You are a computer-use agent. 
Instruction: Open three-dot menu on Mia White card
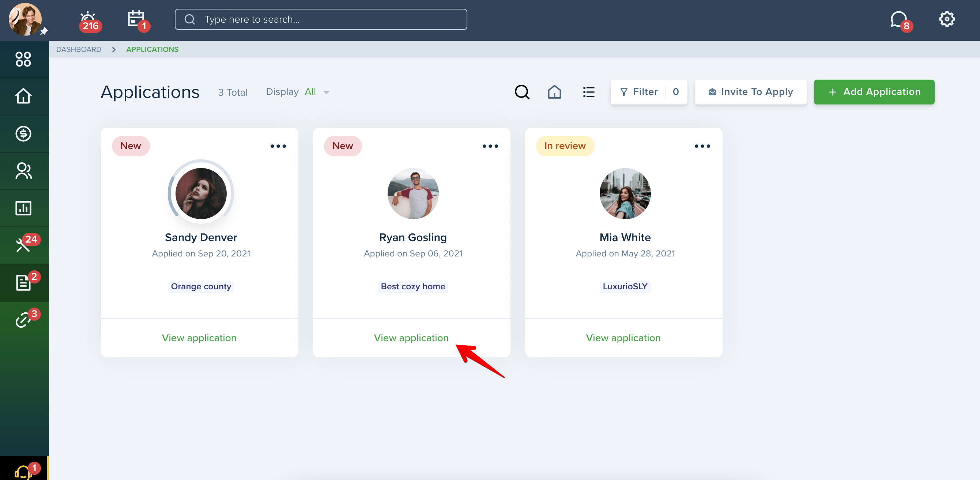pyautogui.click(x=702, y=146)
